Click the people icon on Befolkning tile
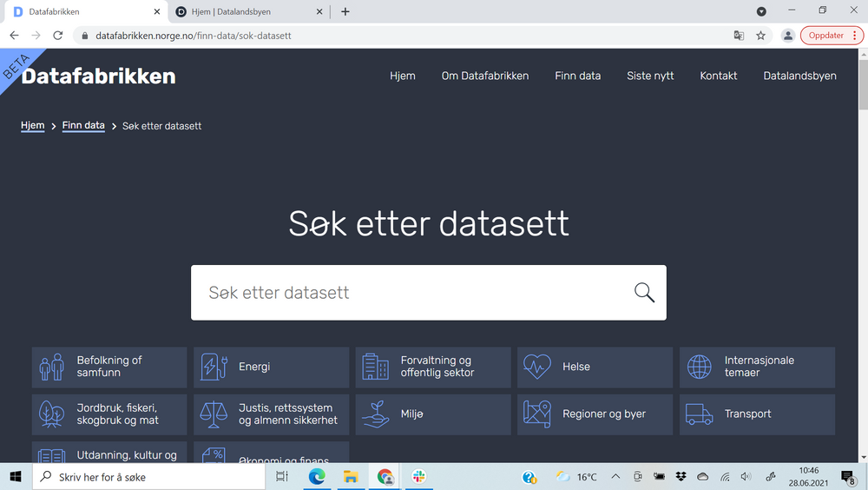 point(51,367)
